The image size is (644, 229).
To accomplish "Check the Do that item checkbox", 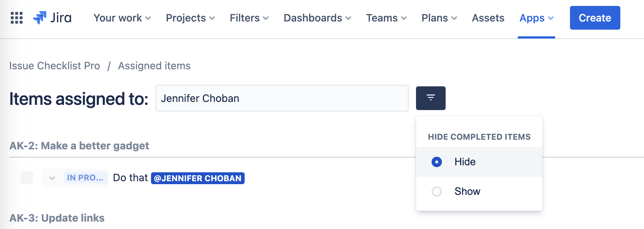I will [x=27, y=178].
